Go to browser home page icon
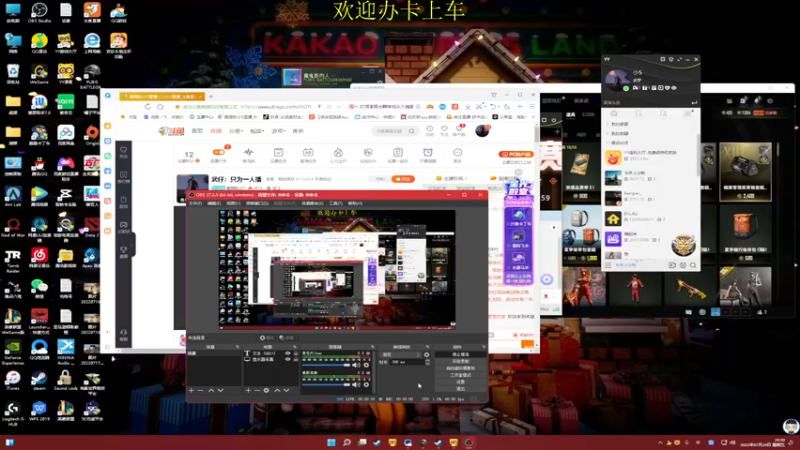The width and height of the screenshot is (800, 450). pyautogui.click(x=160, y=107)
